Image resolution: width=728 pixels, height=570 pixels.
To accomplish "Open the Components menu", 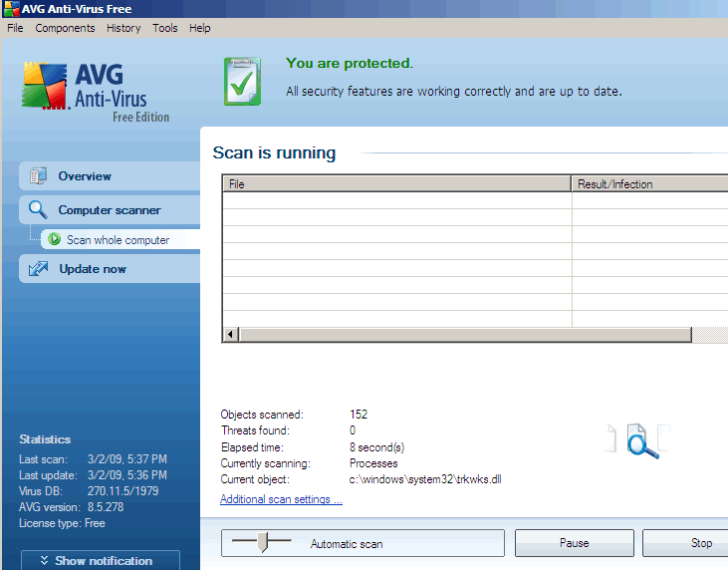I will (x=65, y=28).
